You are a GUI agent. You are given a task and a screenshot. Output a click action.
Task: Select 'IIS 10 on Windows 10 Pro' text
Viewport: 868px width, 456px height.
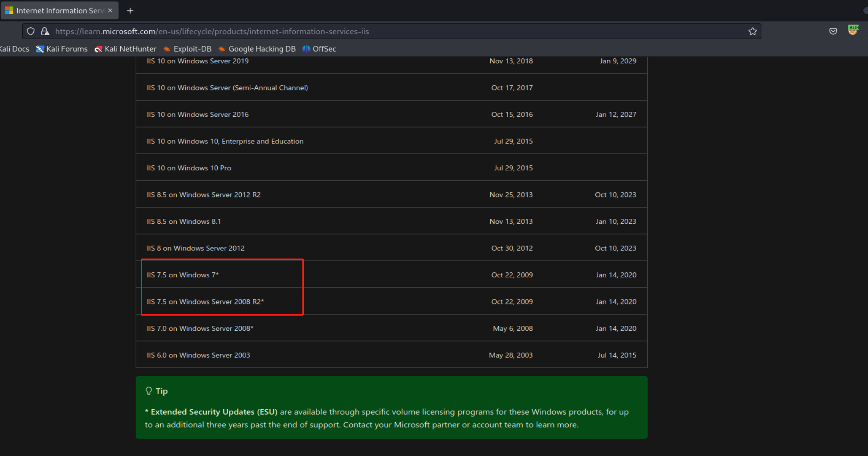(189, 168)
